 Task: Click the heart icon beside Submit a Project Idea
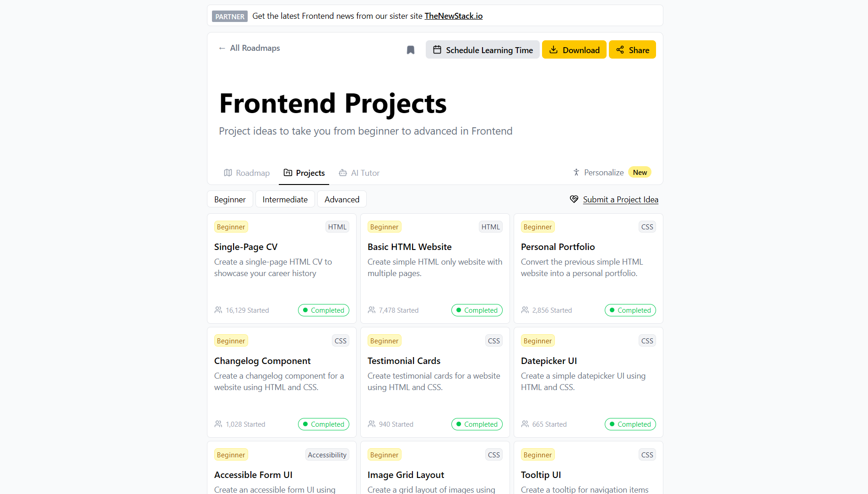(574, 199)
